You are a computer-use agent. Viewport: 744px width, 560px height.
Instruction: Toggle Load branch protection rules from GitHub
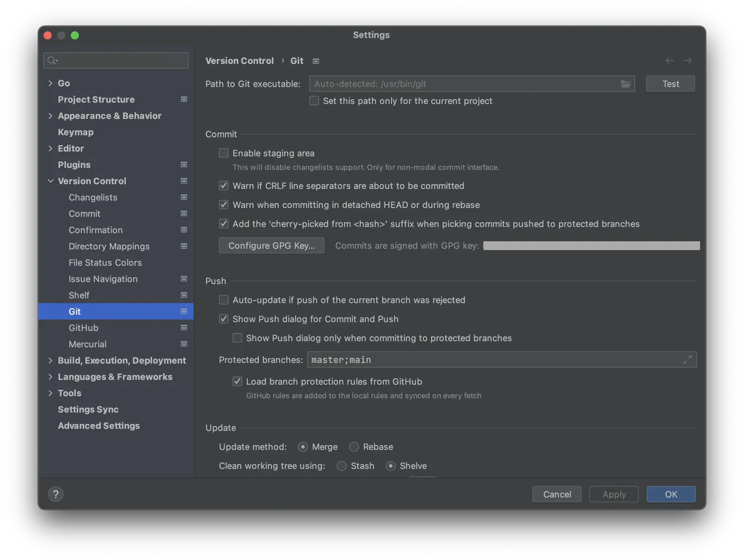coord(237,382)
